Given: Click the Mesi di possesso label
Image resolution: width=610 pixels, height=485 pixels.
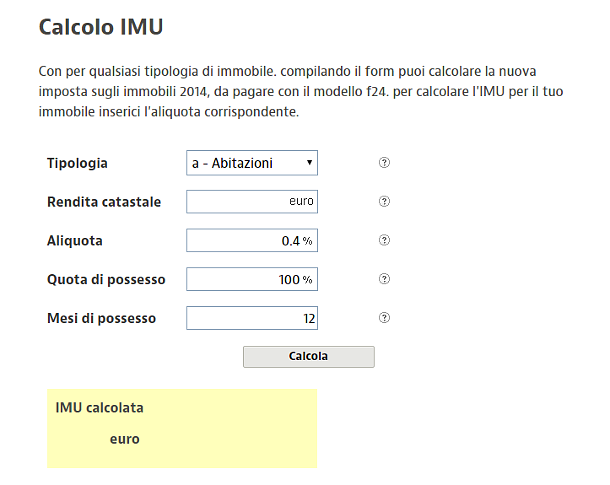Looking at the screenshot, I should click(102, 319).
